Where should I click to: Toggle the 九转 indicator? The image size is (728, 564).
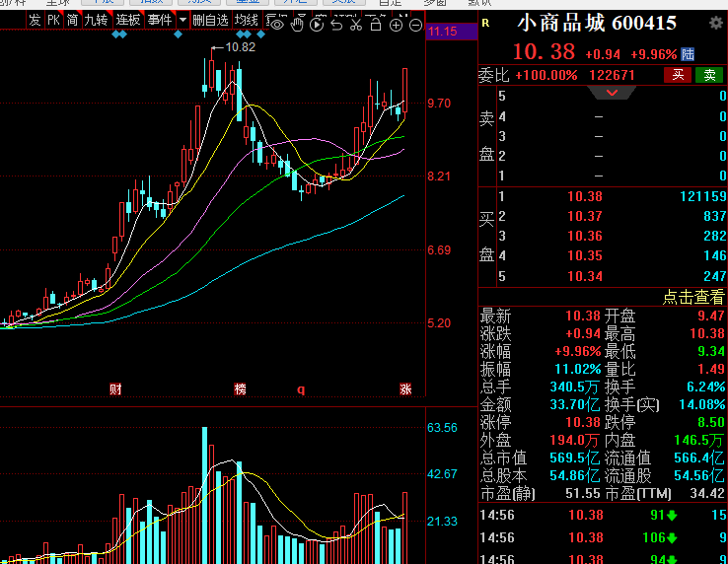(x=96, y=20)
